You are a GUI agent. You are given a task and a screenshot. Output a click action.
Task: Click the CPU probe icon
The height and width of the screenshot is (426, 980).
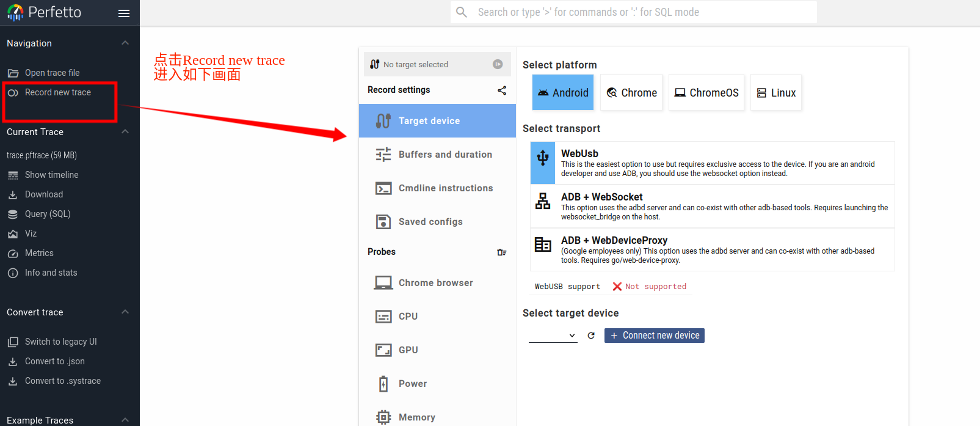[383, 317]
